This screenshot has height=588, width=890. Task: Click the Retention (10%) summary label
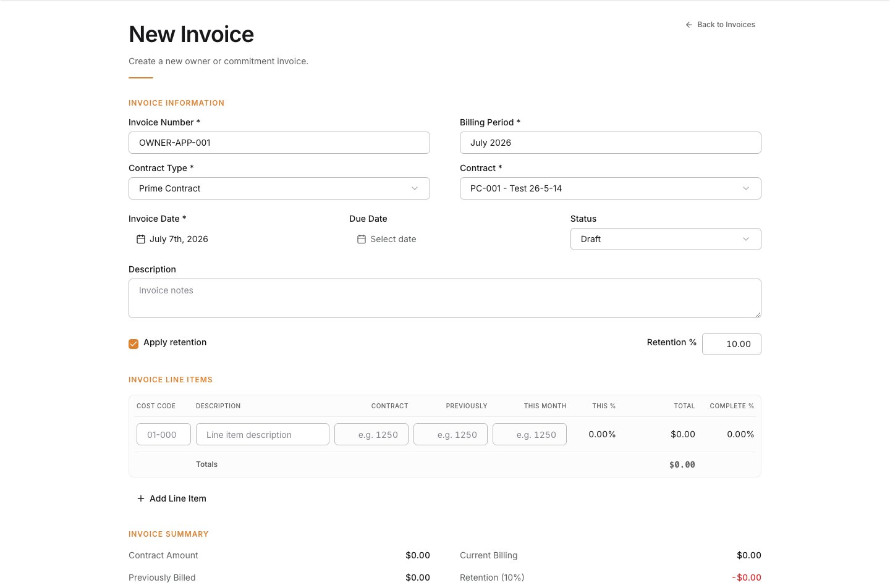coord(492,577)
